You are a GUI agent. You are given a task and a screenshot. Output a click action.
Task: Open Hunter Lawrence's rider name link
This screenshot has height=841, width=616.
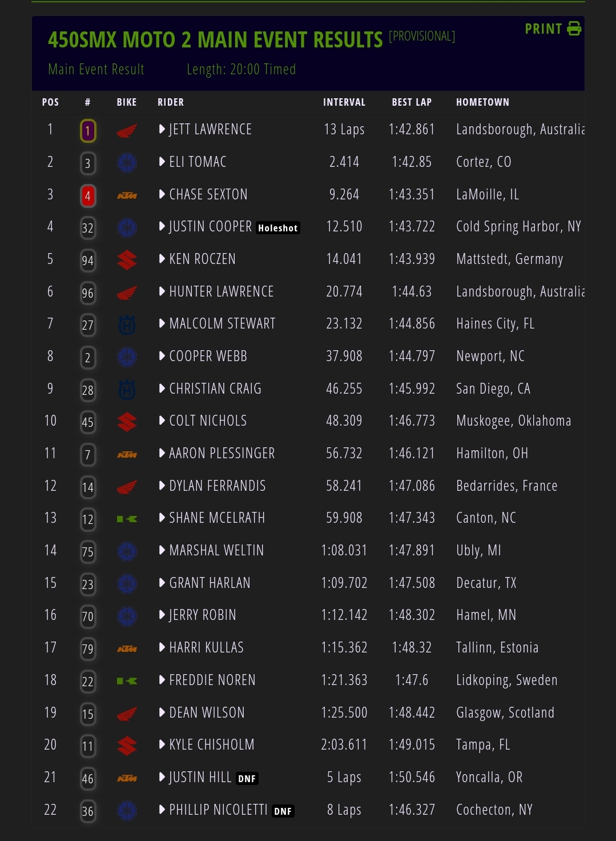click(222, 292)
